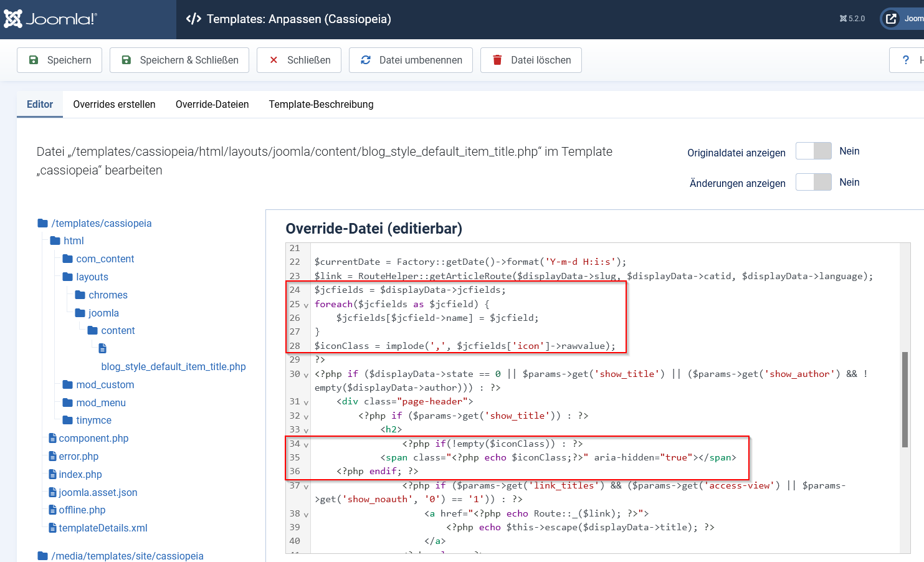Fold the code block at line 30

click(306, 375)
